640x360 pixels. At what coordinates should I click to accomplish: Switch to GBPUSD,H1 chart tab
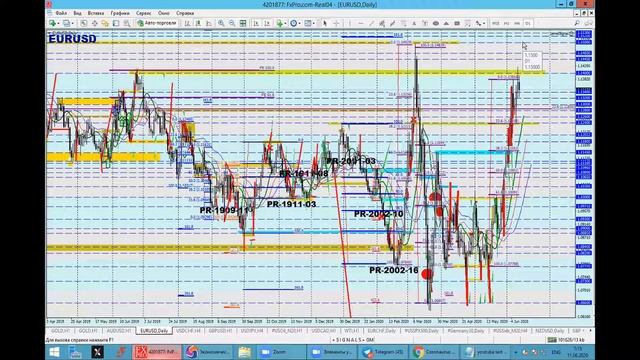(x=220, y=331)
